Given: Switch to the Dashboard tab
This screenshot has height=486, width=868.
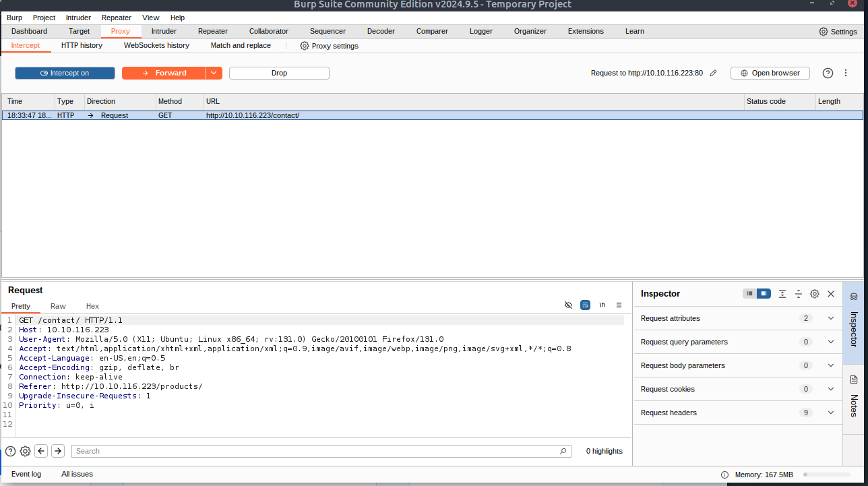Looking at the screenshot, I should [x=29, y=31].
